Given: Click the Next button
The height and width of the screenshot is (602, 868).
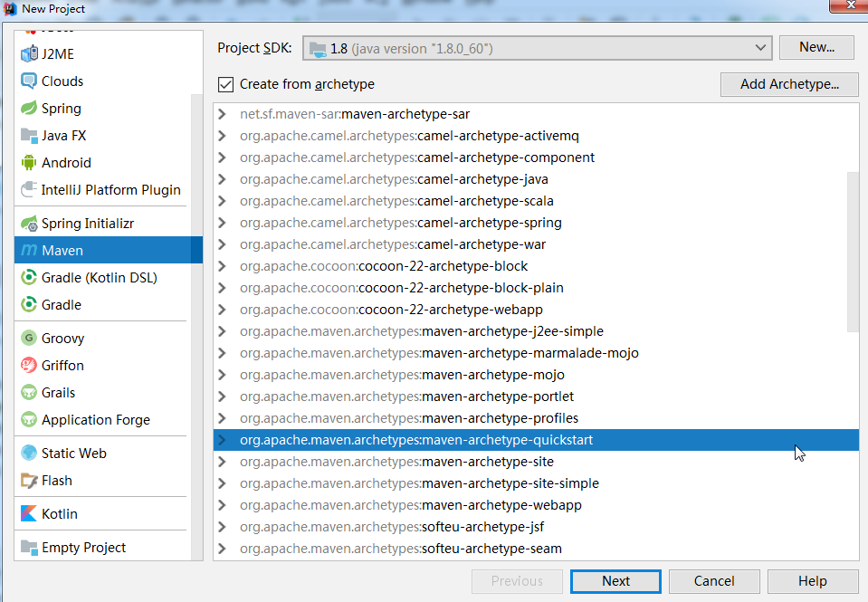Looking at the screenshot, I should click(x=615, y=581).
